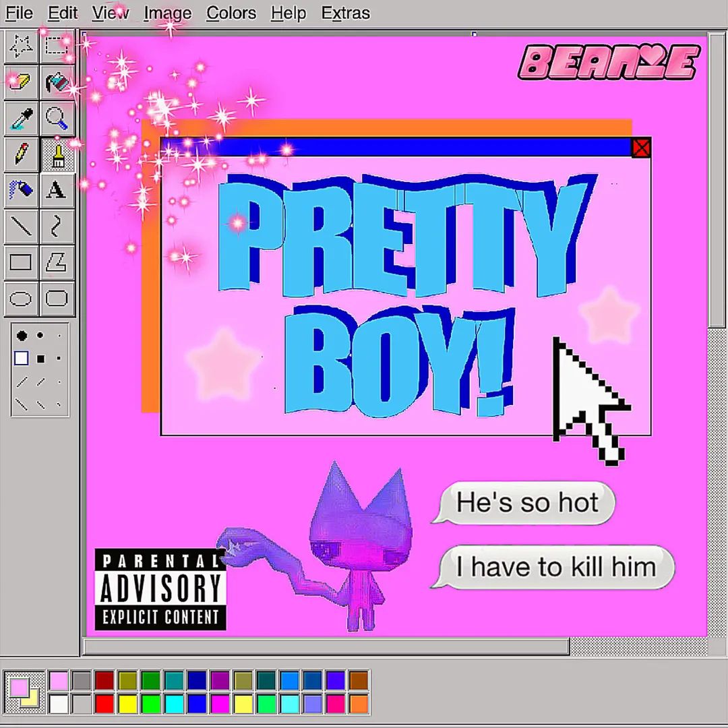Close the blue-titled Pretty Boy popup window
The image size is (728, 728).
(641, 148)
